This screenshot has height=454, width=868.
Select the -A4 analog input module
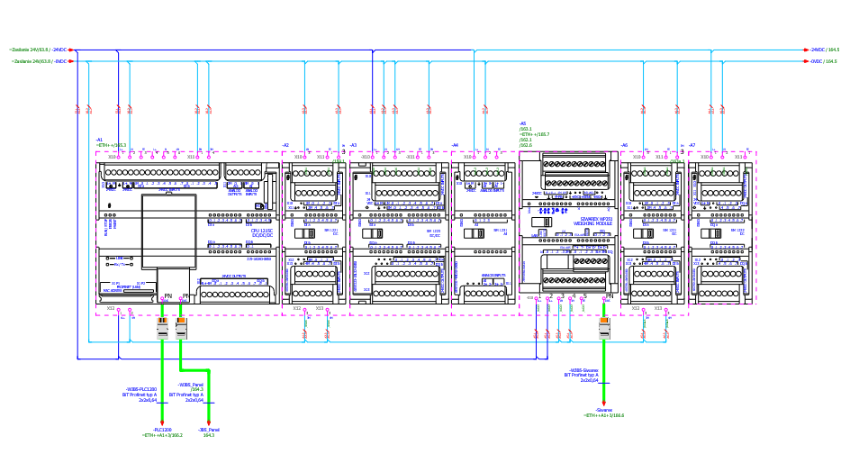pos(484,232)
